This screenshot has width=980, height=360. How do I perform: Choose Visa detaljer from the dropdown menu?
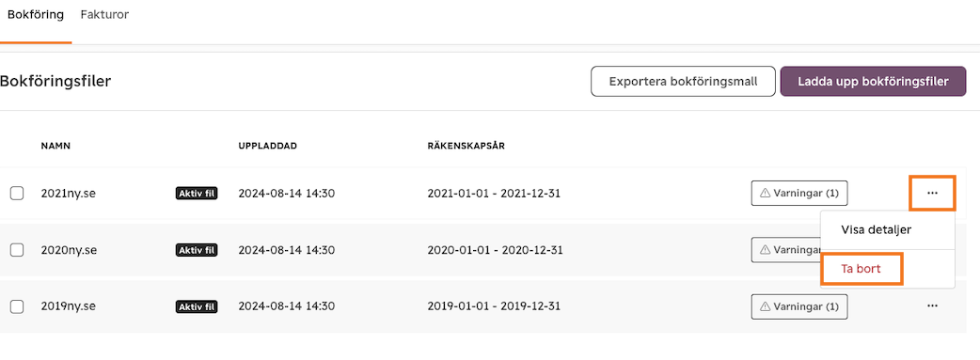click(877, 229)
